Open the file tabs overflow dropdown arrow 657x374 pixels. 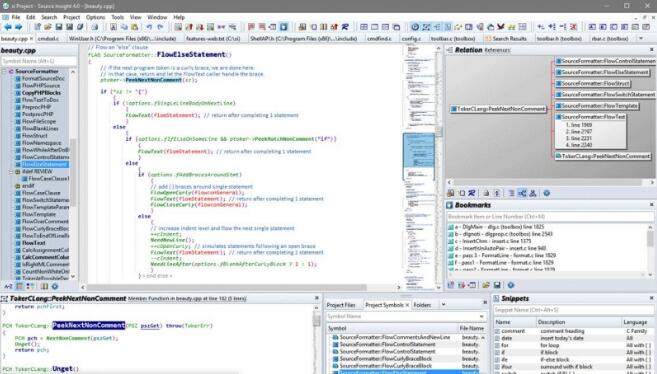(x=641, y=39)
